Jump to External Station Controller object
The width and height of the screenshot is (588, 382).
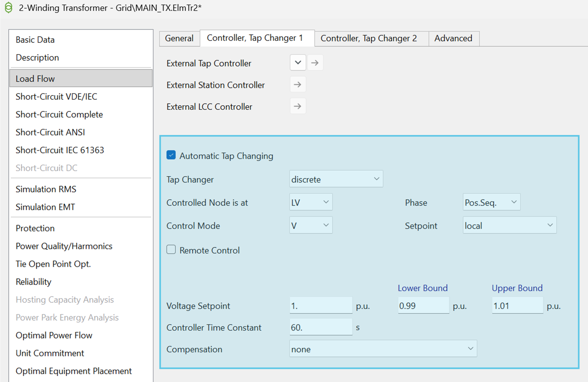(298, 85)
